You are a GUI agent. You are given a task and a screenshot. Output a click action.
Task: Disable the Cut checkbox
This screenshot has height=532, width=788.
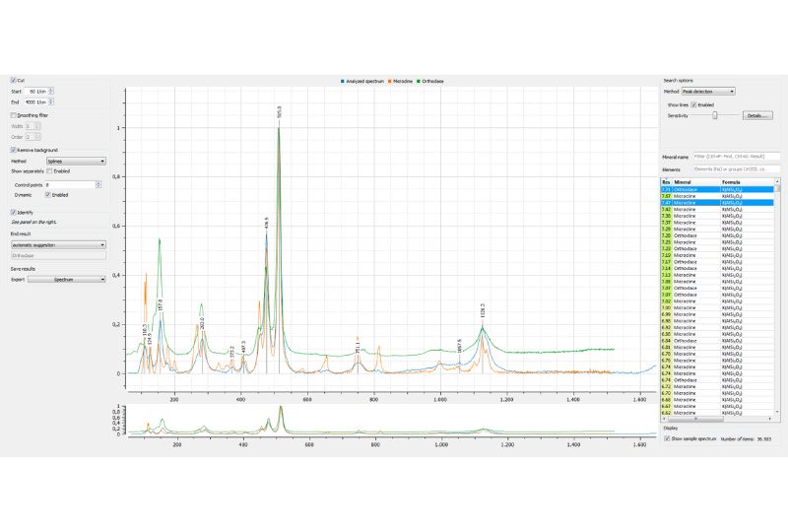click(13, 80)
